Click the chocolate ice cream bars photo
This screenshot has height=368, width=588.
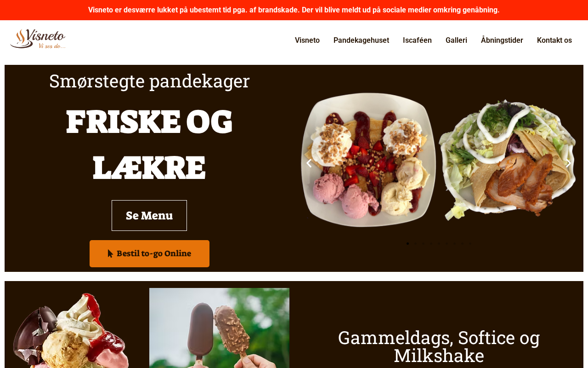coord(219,328)
